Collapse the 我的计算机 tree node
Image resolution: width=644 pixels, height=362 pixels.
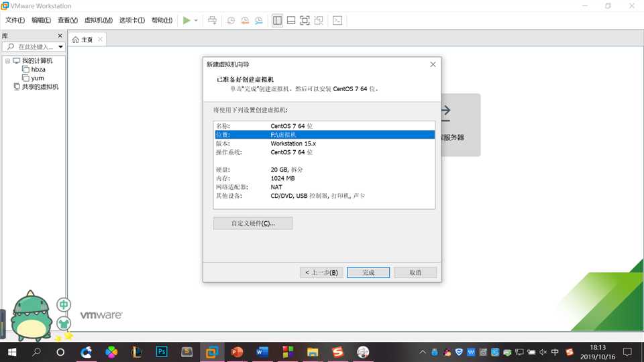click(7, 61)
